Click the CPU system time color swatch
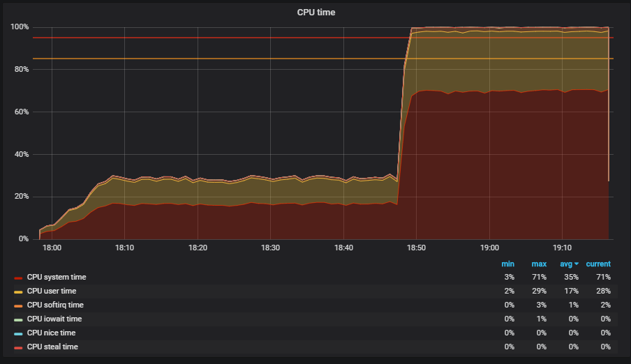 [x=18, y=278]
